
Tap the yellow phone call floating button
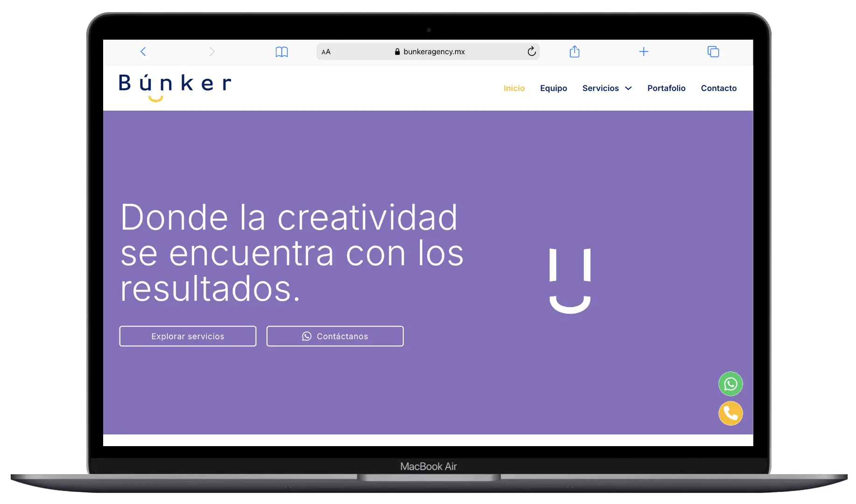730,413
